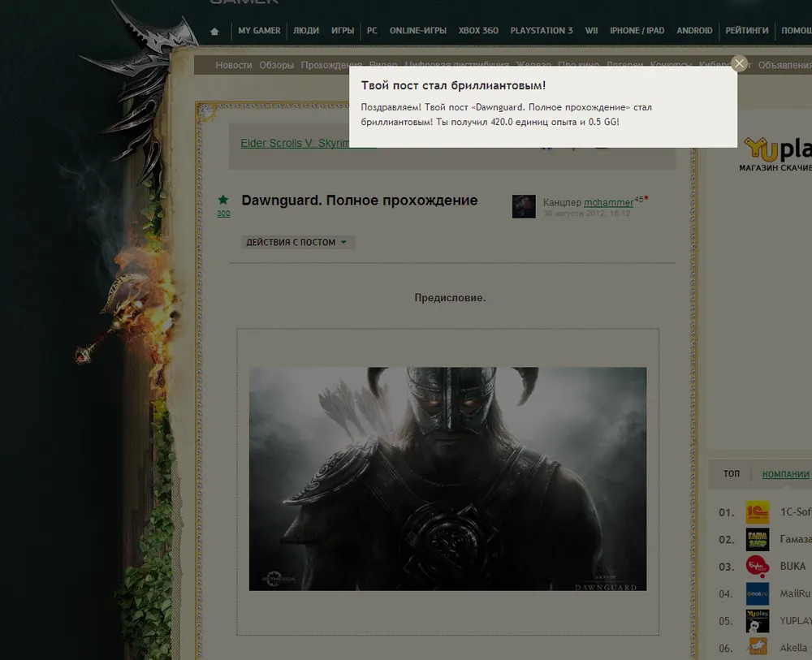Image resolution: width=812 pixels, height=660 pixels.
Task: Go to the XBOX 360 section
Action: click(478, 31)
